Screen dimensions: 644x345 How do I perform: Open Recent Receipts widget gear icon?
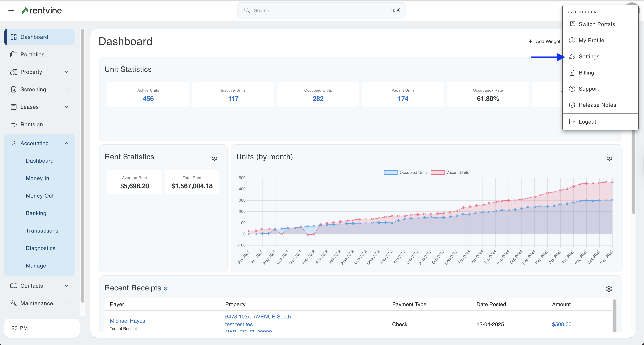click(x=609, y=289)
